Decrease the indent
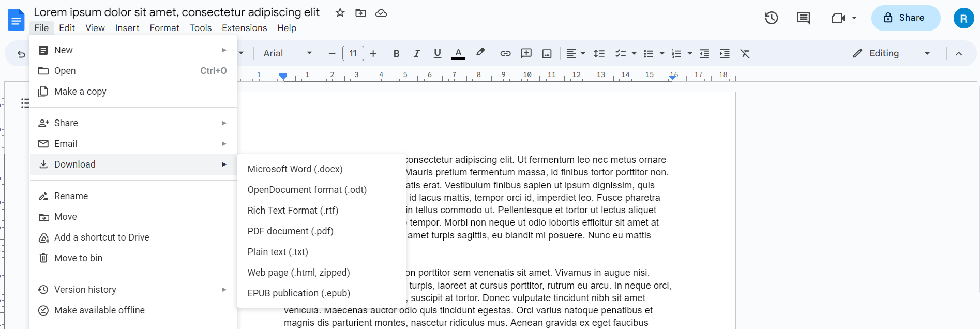Viewport: 980px width, 329px height. point(704,54)
